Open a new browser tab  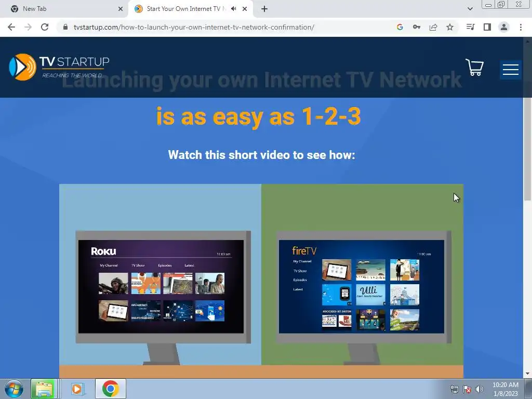pos(264,9)
